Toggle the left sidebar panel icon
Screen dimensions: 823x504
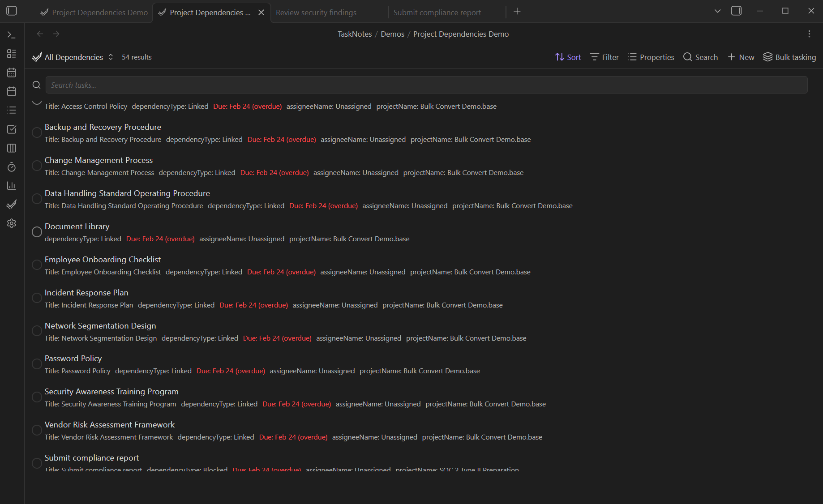[12, 11]
